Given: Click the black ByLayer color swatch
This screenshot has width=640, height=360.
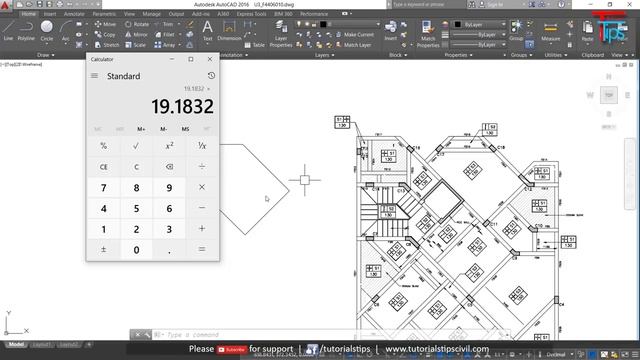Looking at the screenshot, I should click(x=458, y=24).
